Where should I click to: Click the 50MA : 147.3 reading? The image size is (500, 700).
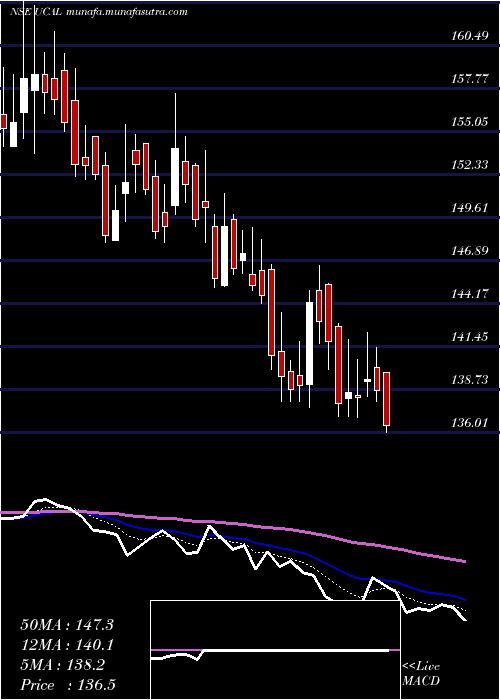(x=67, y=625)
